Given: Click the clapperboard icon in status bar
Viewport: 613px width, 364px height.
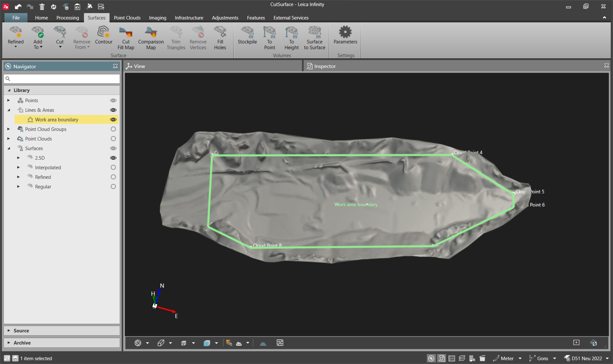Looking at the screenshot, I should pos(482,358).
